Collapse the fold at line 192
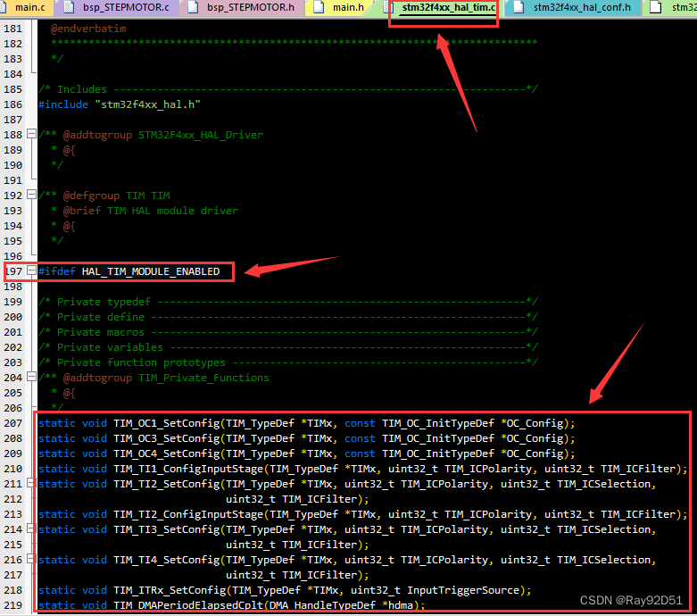This screenshot has width=697, height=616. click(31, 195)
